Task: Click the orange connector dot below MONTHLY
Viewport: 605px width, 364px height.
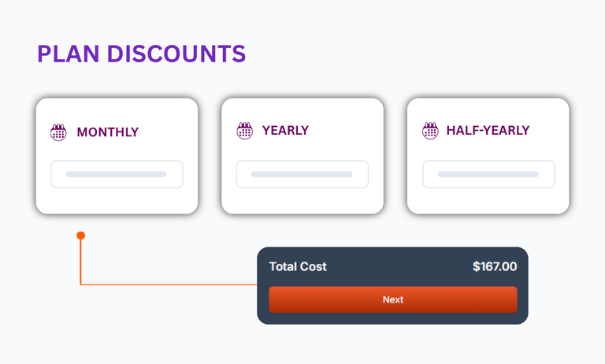Action: pos(80,236)
